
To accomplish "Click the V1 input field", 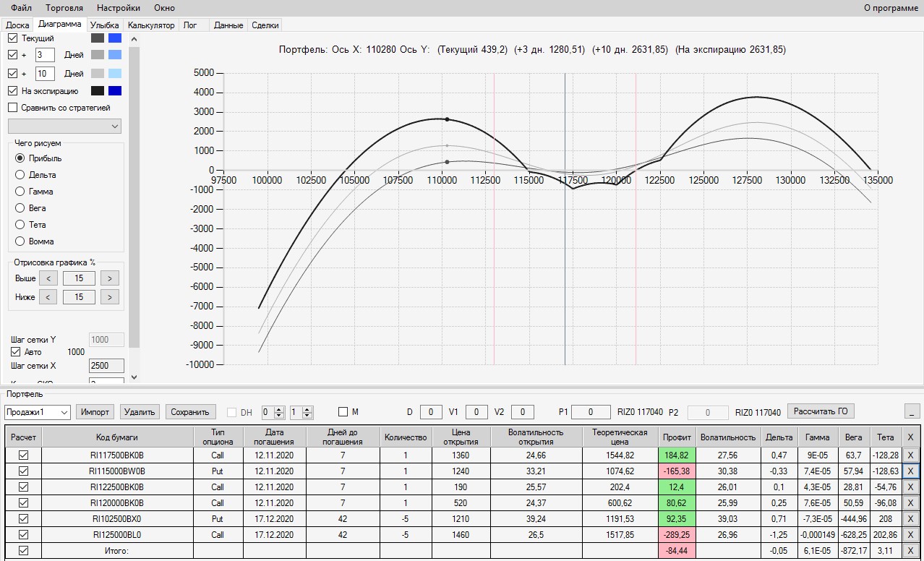I will tap(476, 412).
